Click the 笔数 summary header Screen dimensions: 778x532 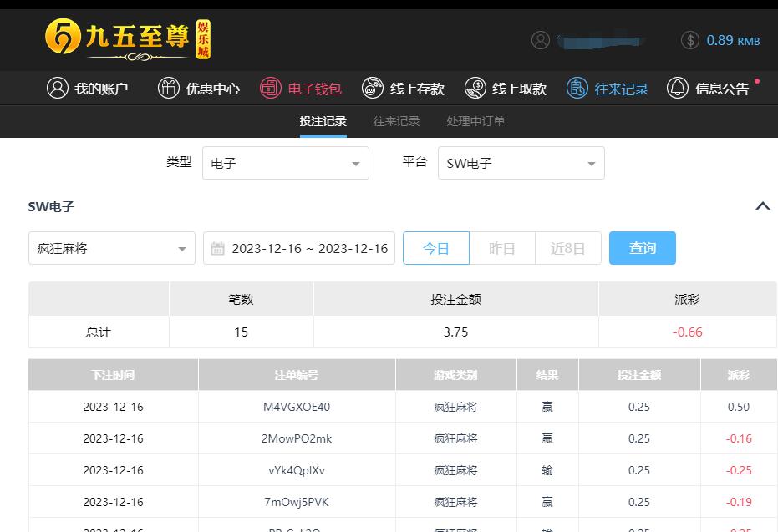[x=242, y=300]
